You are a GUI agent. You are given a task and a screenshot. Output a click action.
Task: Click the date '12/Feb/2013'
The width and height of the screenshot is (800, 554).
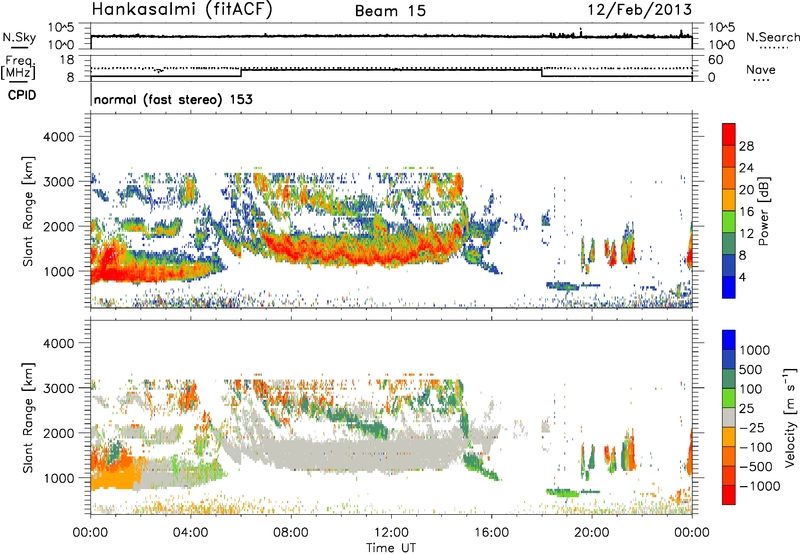click(640, 9)
